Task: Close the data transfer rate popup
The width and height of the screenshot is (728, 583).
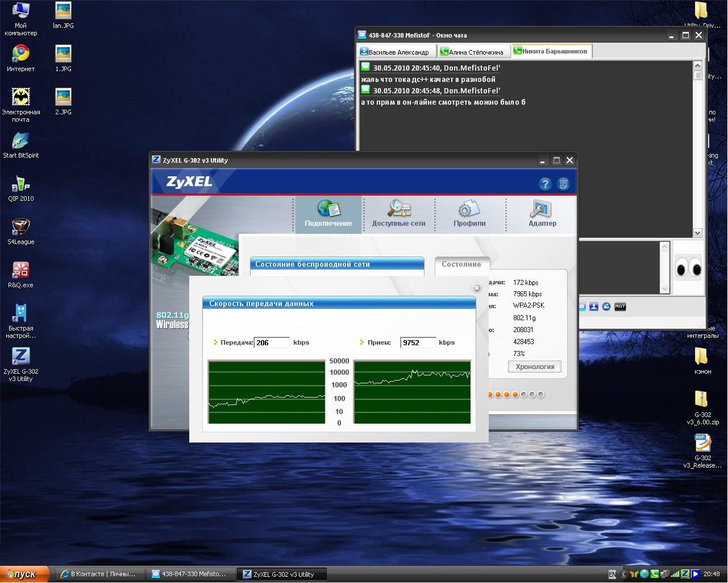Action: pyautogui.click(x=477, y=288)
